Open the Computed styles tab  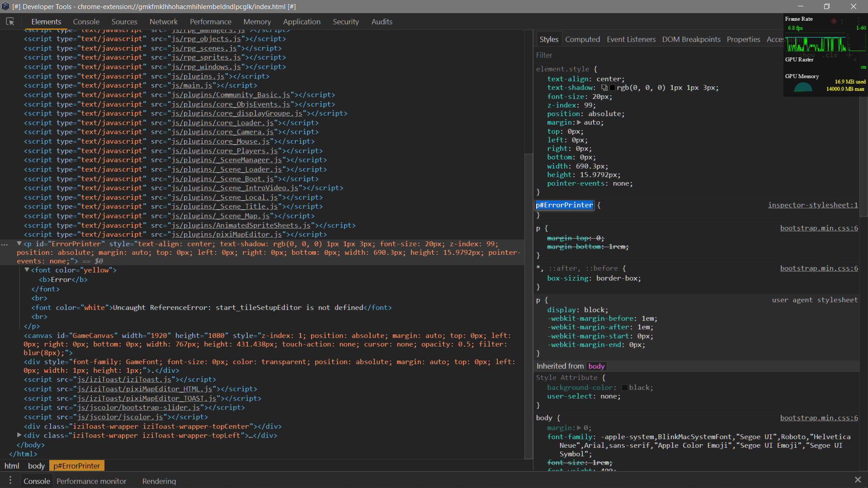point(582,39)
